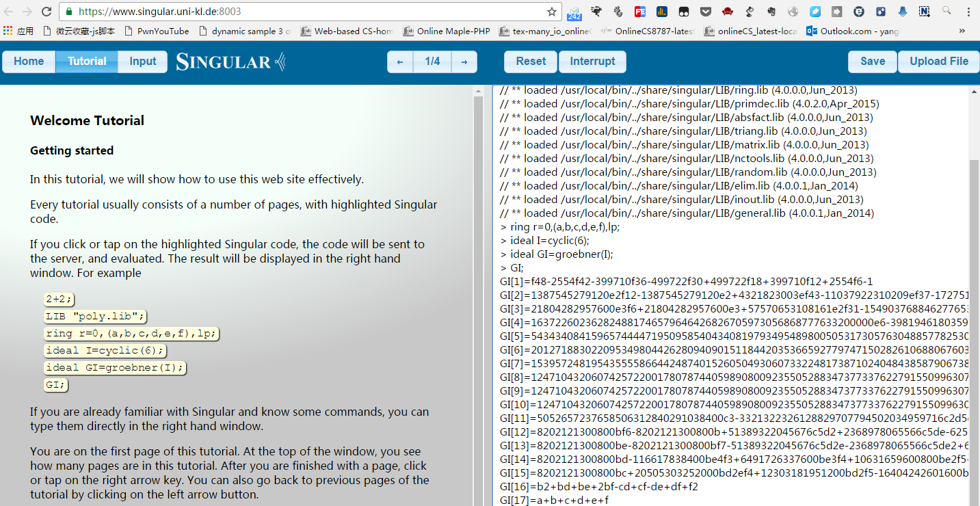Click the 1/4 page indicator
980x506 pixels.
pos(432,62)
